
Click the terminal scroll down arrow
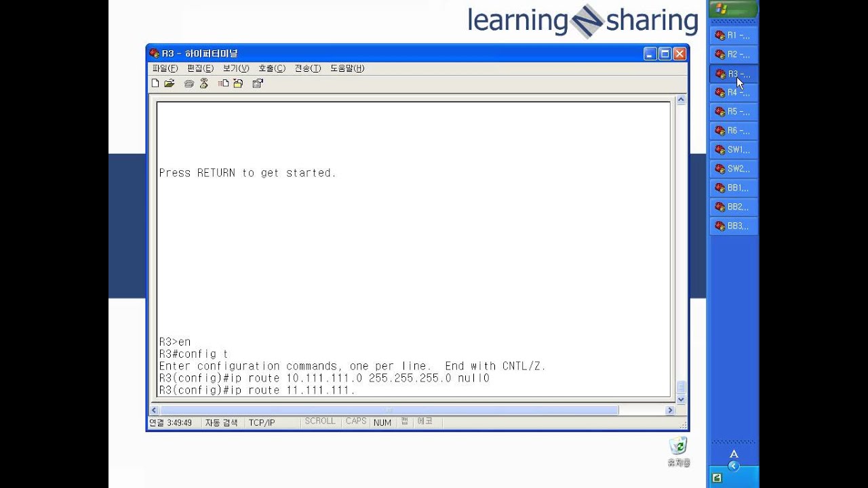681,400
